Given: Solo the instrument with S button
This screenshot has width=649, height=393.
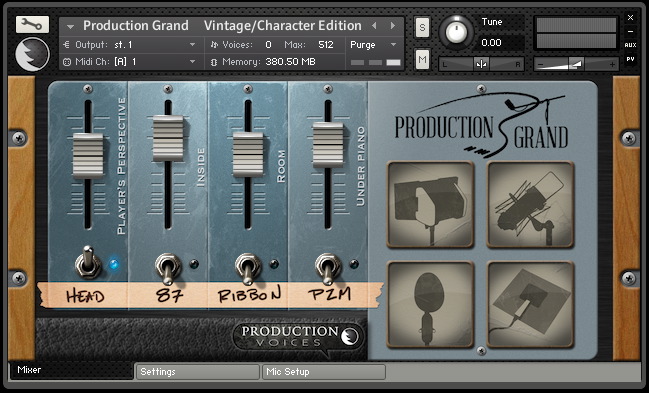Looking at the screenshot, I should click(x=422, y=28).
